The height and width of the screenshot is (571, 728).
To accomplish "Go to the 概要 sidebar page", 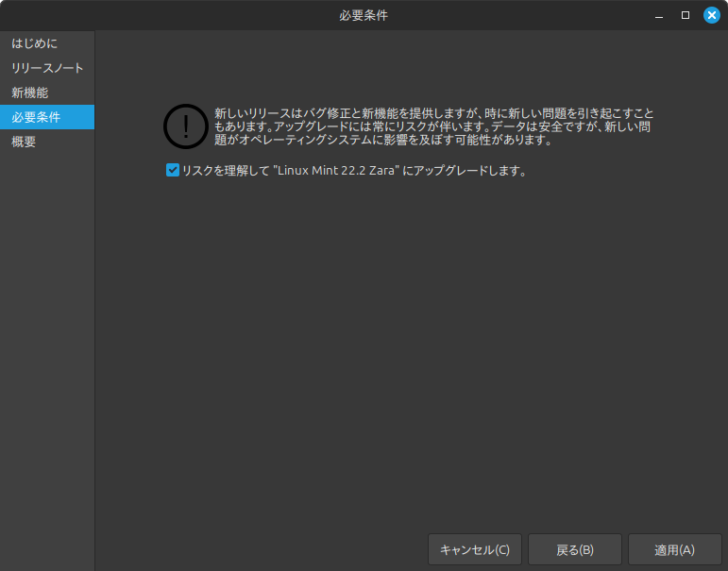I will (24, 142).
